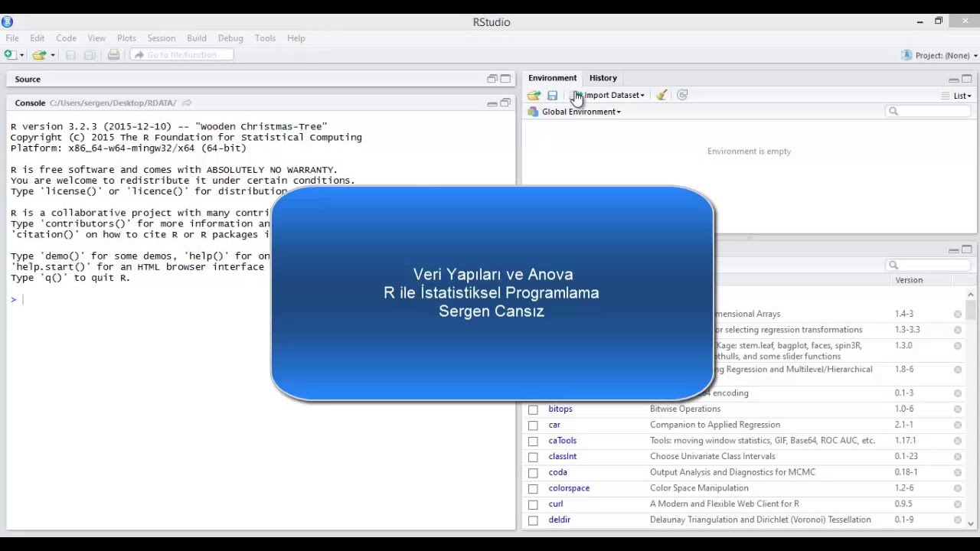This screenshot has height=551, width=980.
Task: Open the Tools menu
Action: pyautogui.click(x=265, y=38)
